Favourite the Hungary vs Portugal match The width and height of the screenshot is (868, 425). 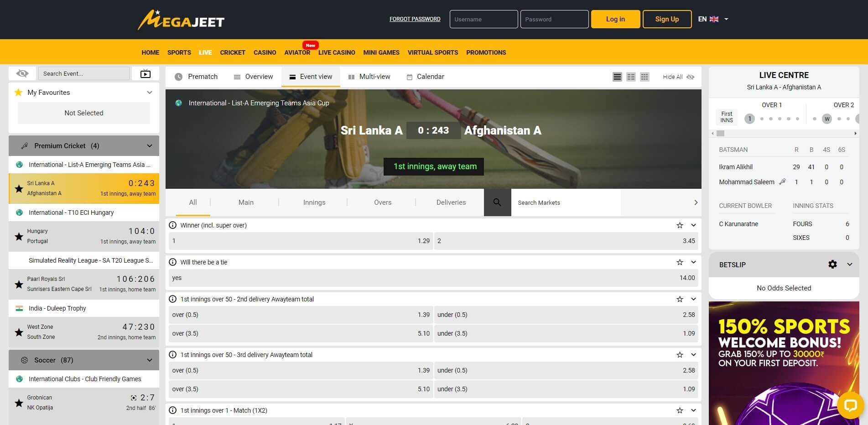pyautogui.click(x=19, y=236)
